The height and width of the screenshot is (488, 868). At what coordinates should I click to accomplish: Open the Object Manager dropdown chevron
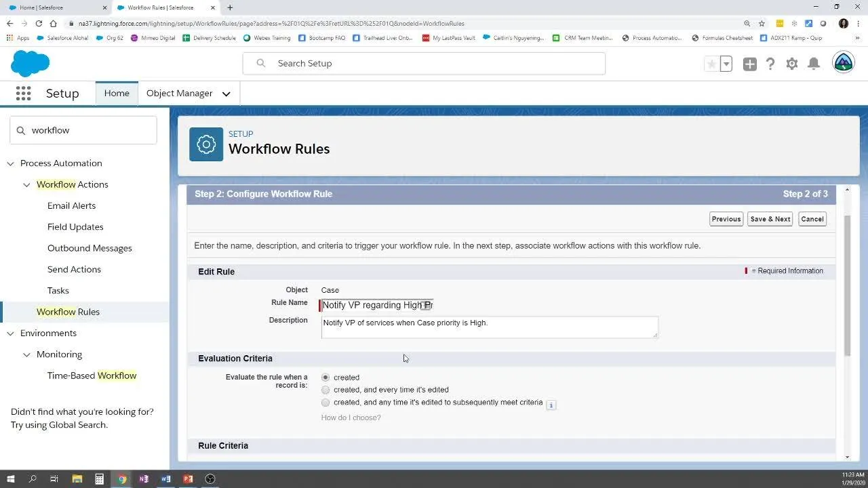[x=226, y=94]
